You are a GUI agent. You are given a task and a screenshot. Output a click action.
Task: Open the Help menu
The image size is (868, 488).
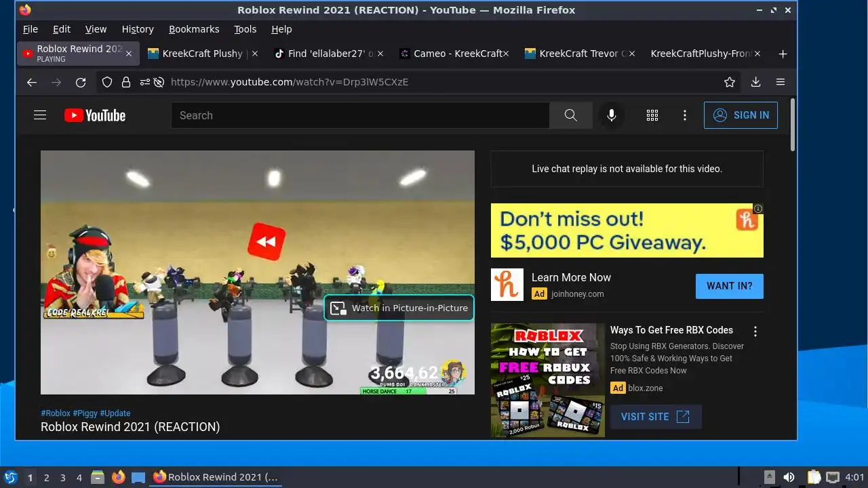pyautogui.click(x=281, y=29)
